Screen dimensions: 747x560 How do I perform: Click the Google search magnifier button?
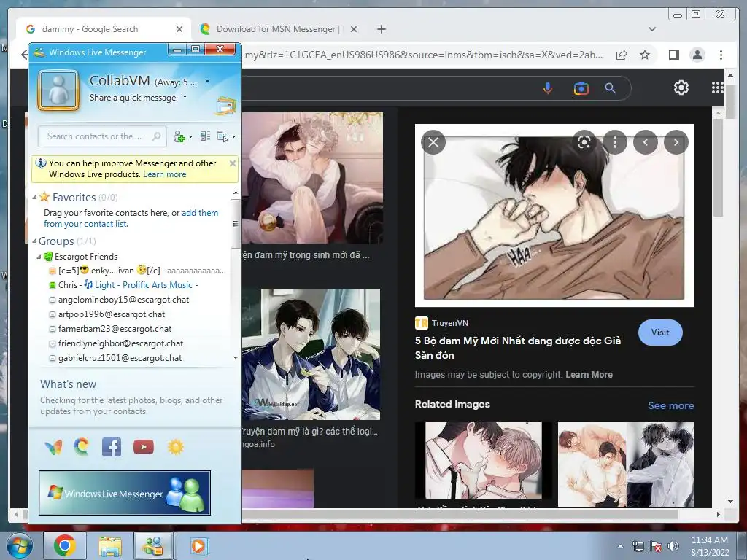[x=611, y=88]
